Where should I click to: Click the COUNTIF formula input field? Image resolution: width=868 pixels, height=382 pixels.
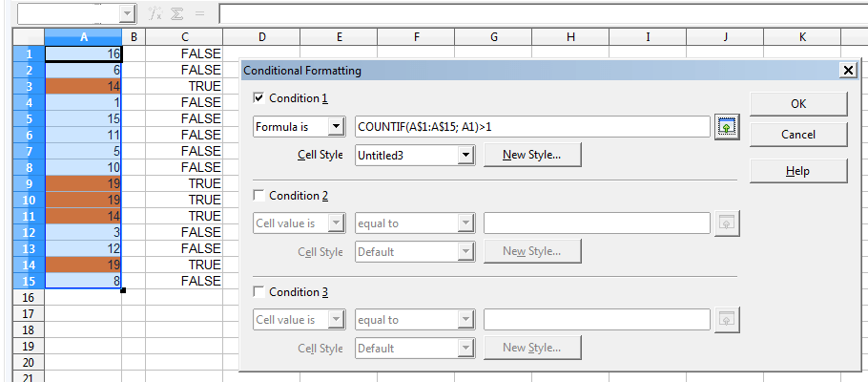point(531,126)
